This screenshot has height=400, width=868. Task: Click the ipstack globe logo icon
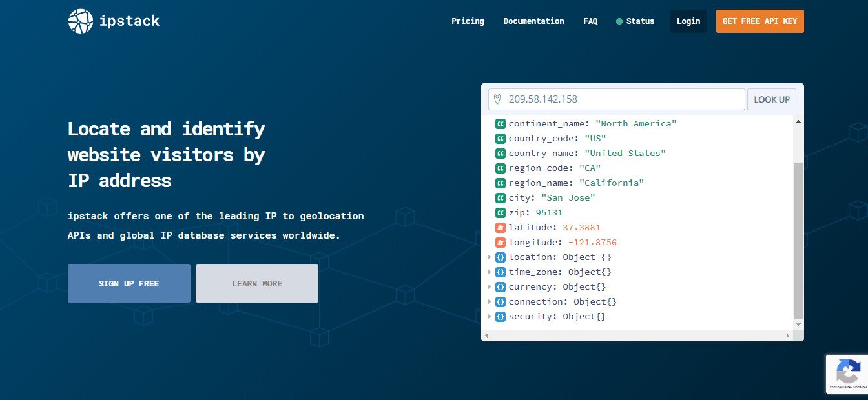tap(81, 21)
